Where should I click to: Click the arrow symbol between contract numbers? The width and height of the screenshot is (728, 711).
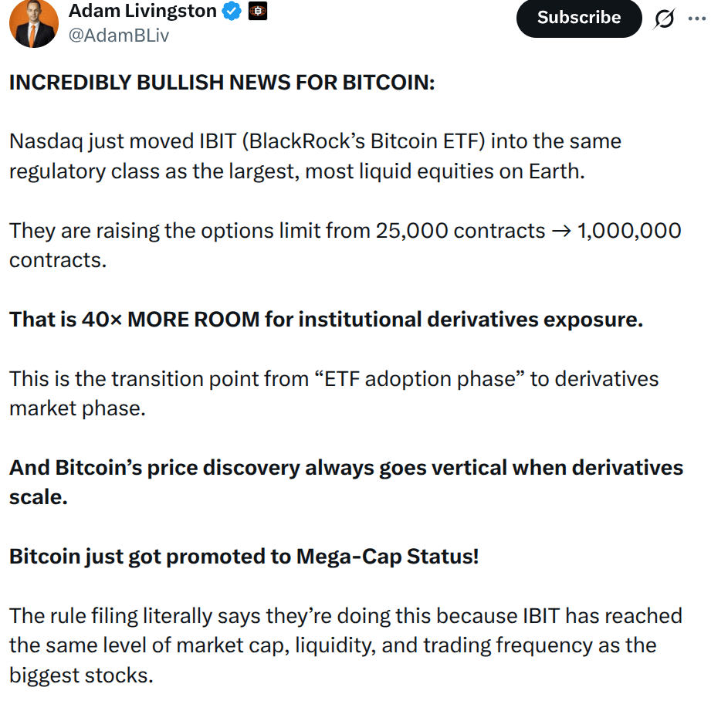(561, 230)
